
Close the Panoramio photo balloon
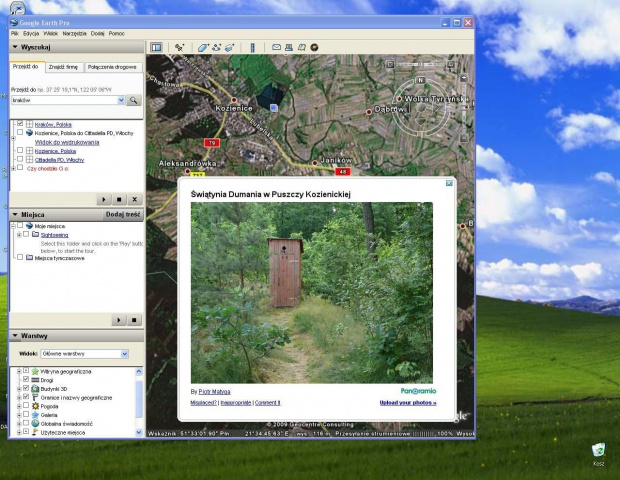(x=449, y=183)
